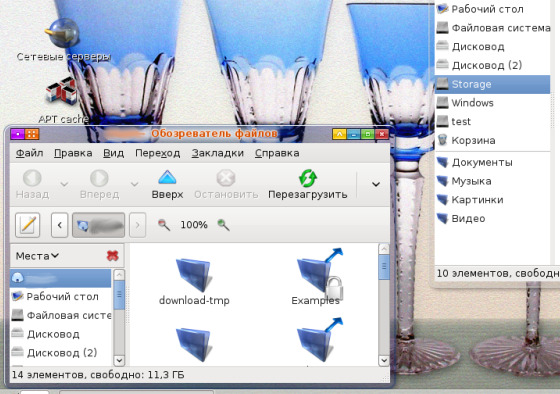This screenshot has height=394, width=560.
Task: Close the sidebar with red X
Action: tap(112, 256)
